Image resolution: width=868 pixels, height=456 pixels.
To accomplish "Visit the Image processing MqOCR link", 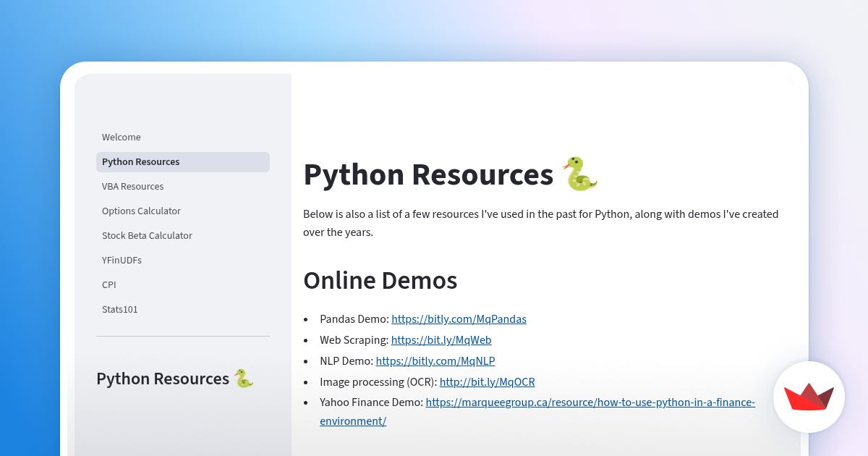I will [488, 382].
